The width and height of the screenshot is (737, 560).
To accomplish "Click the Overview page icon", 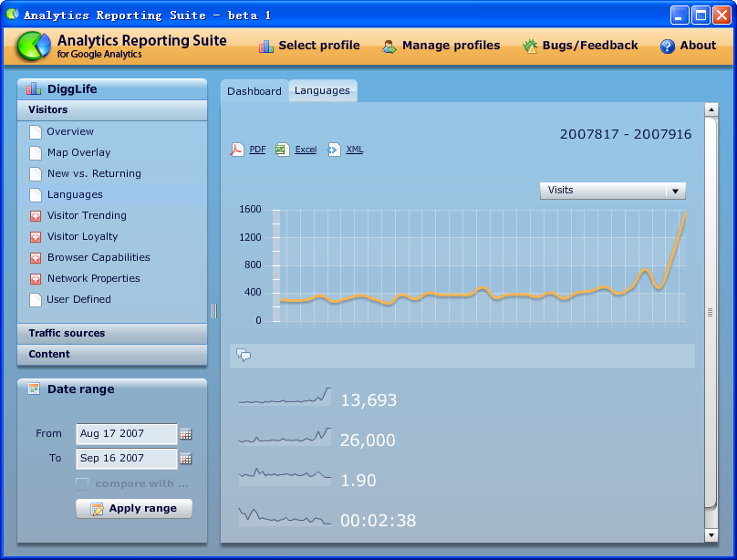I will [x=36, y=132].
